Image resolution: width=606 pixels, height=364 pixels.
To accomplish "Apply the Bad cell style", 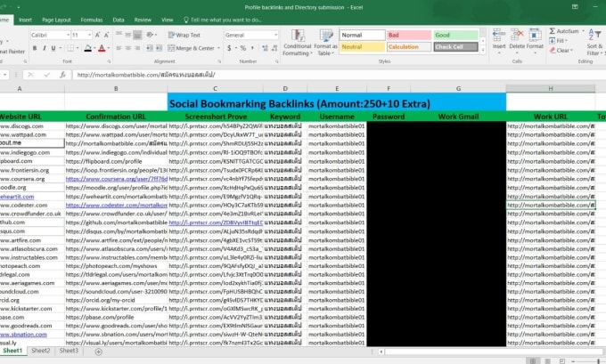I will coord(409,35).
